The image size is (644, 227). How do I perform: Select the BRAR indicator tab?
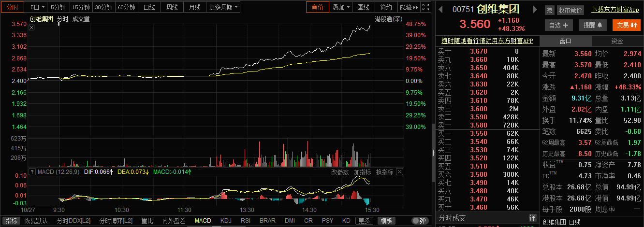click(267, 221)
